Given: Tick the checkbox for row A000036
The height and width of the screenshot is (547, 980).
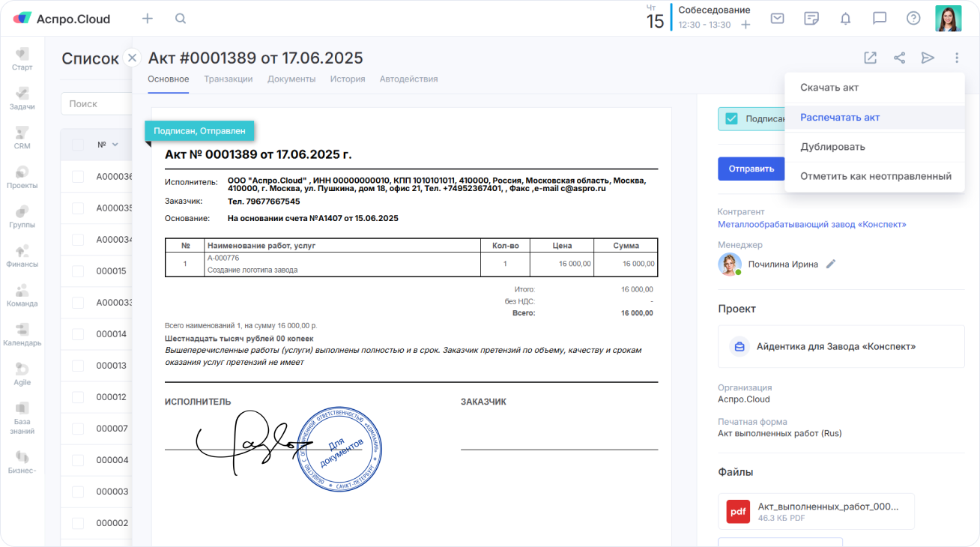Looking at the screenshot, I should pos(78,177).
